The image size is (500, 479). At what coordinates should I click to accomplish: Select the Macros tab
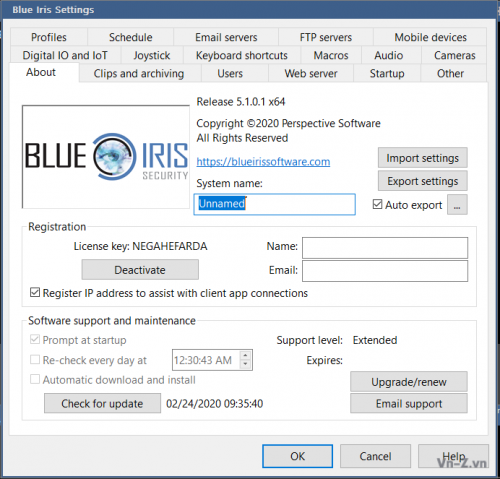click(331, 55)
